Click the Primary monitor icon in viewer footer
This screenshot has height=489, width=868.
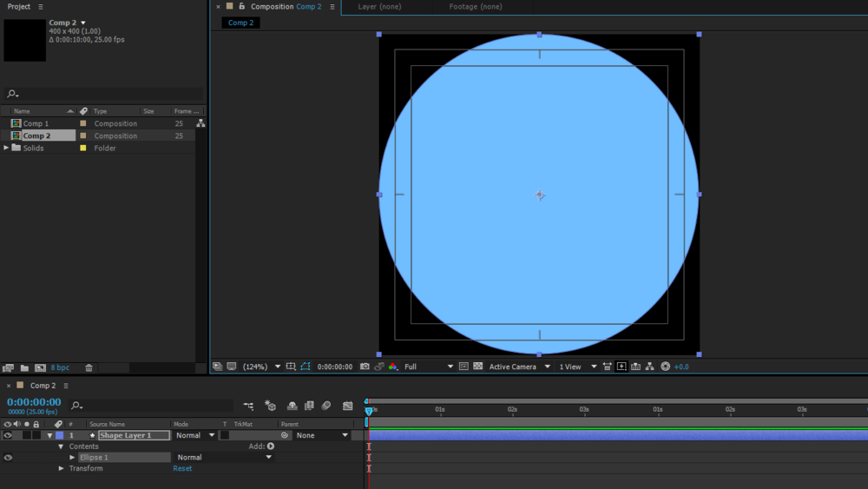[x=232, y=367]
